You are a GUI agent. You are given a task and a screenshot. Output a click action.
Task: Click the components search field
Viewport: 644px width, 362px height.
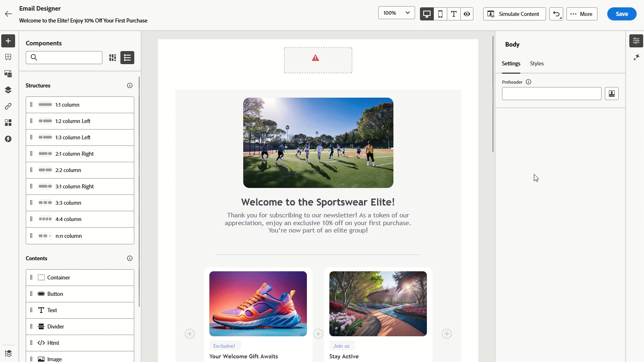point(64,58)
